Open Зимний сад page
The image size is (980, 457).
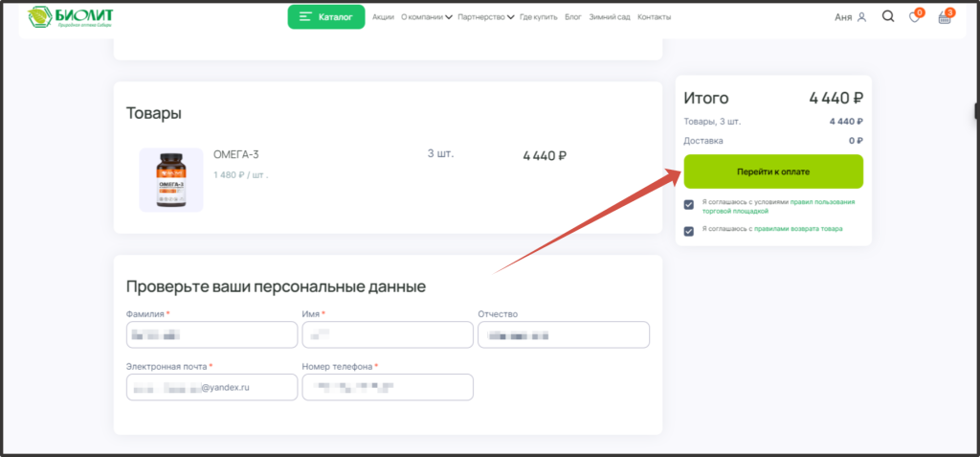[610, 17]
